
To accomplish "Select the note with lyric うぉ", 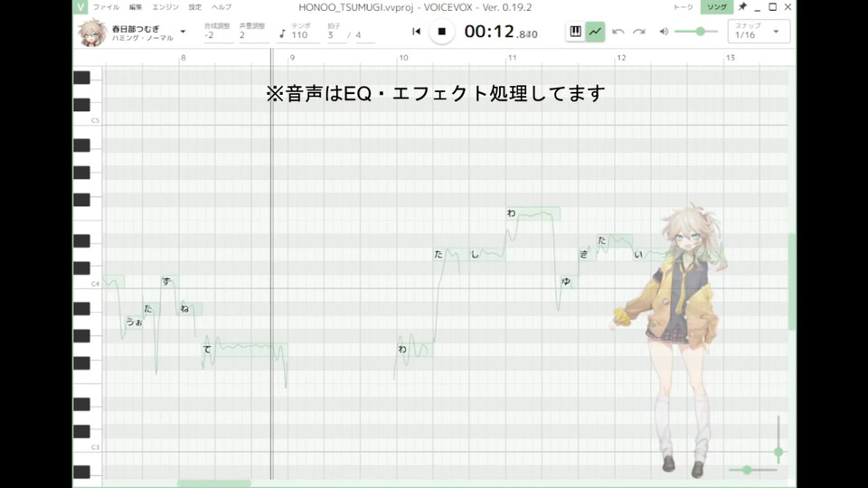I will [x=134, y=322].
